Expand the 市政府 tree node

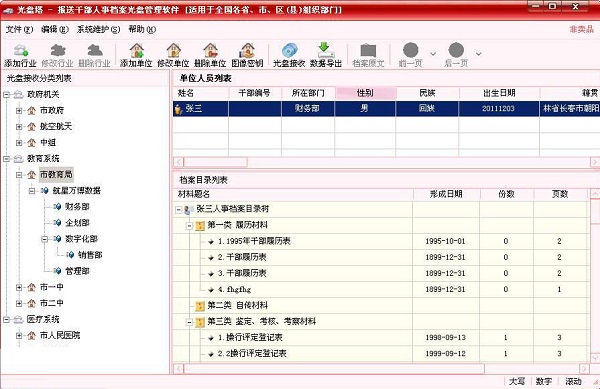click(x=19, y=111)
